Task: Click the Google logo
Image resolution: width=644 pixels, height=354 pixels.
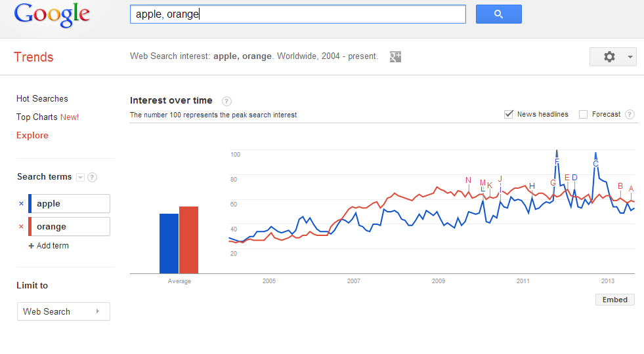Action: [52, 14]
